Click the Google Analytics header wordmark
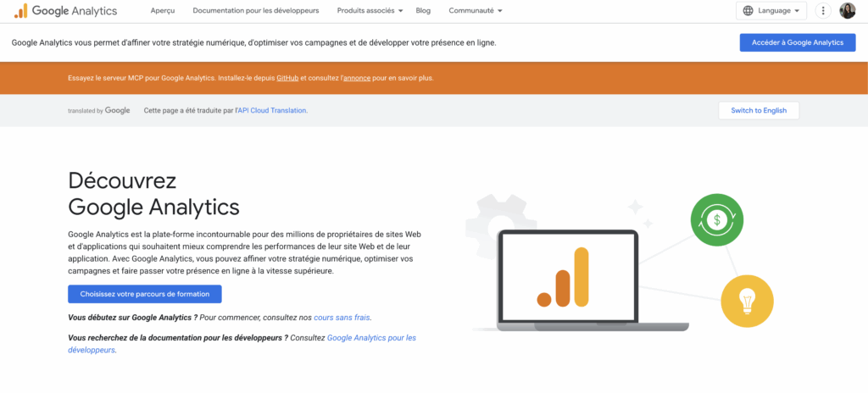The width and height of the screenshot is (868, 393). (x=75, y=10)
